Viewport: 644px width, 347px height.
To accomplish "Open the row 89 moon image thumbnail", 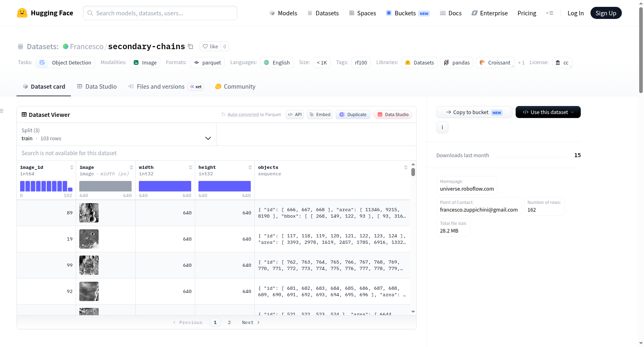I will [89, 213].
